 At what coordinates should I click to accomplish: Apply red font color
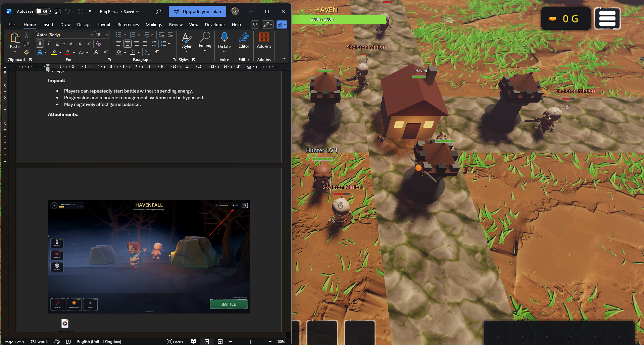coord(68,52)
